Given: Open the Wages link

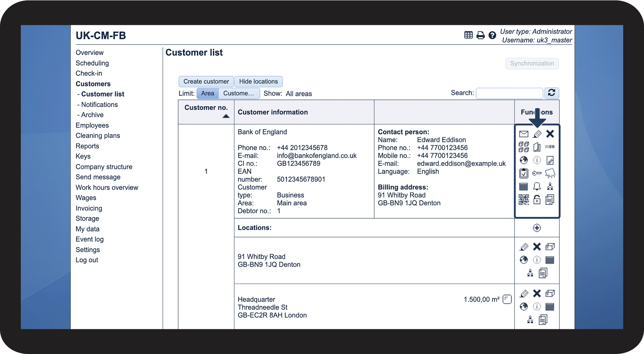Looking at the screenshot, I should tap(86, 198).
